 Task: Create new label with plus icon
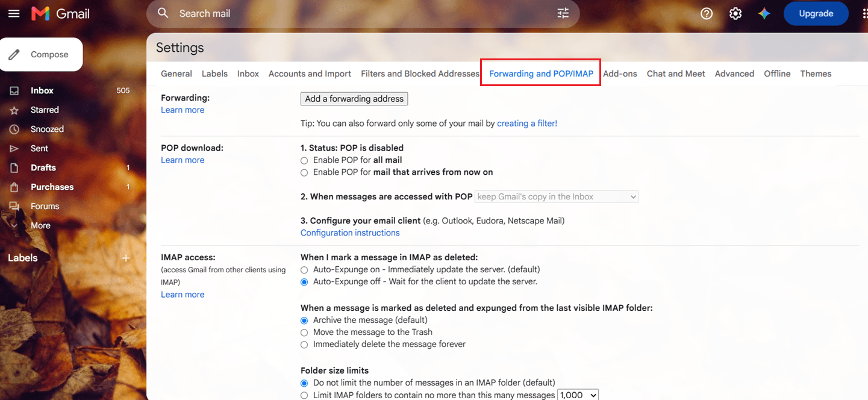[126, 258]
